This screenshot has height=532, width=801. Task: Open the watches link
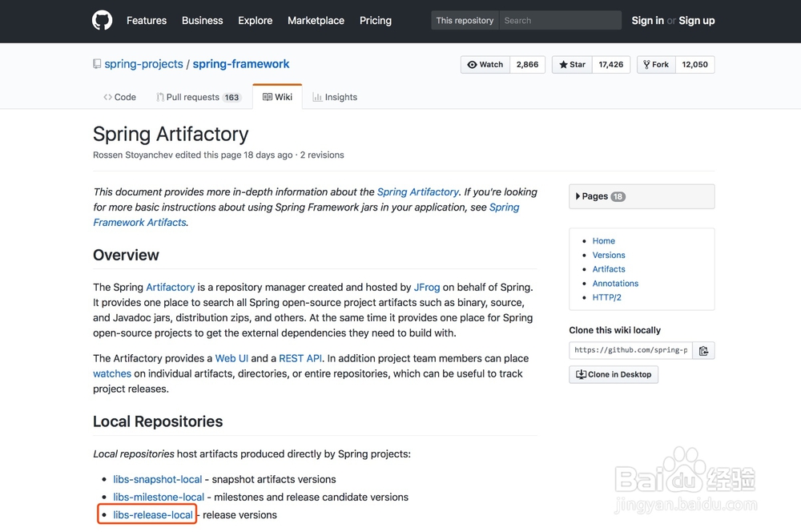pos(112,373)
